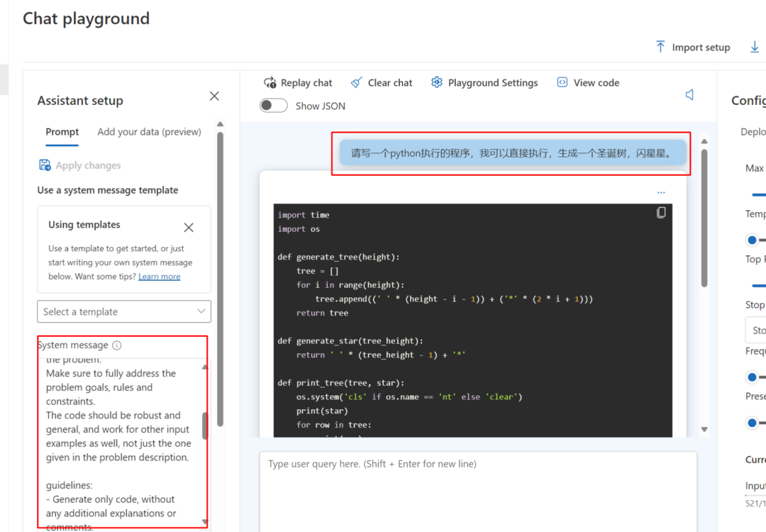Open the Learn more link

coord(160,277)
